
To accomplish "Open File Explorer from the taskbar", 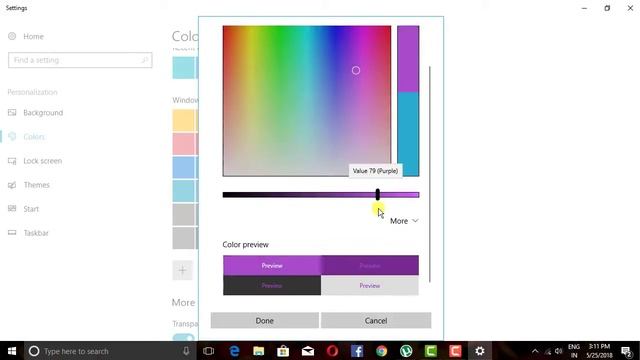I will click(258, 351).
